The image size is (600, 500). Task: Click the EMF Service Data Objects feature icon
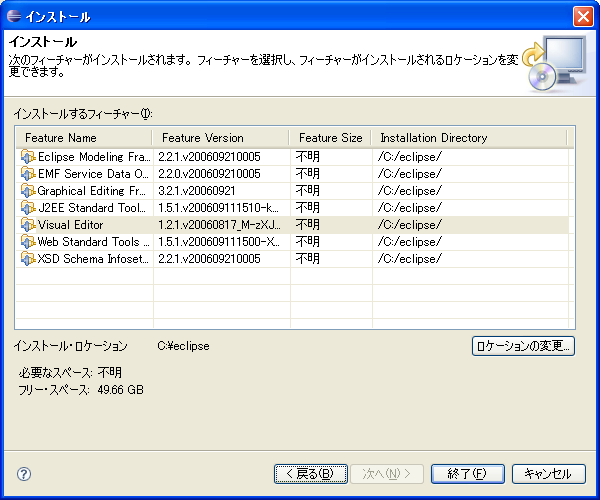coord(27,174)
